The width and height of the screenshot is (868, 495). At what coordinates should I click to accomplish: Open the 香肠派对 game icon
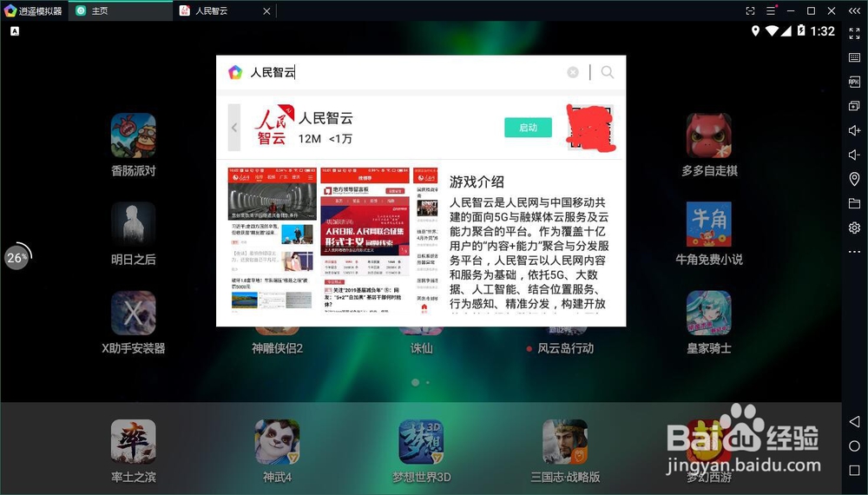[x=133, y=135]
